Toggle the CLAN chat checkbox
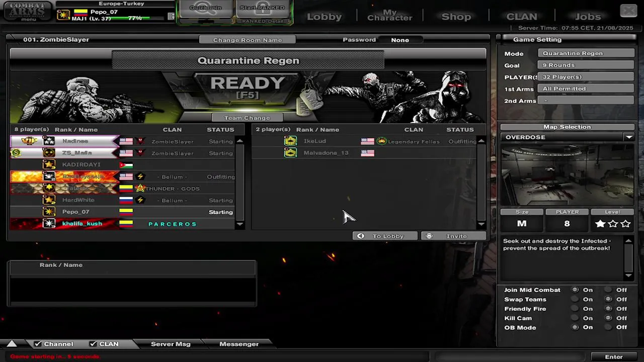 click(x=93, y=344)
